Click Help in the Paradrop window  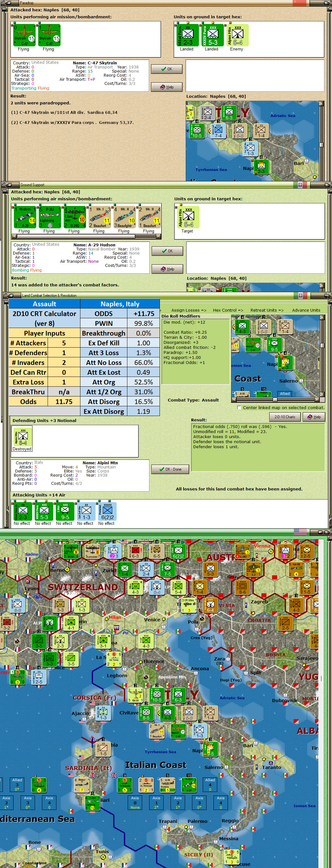(167, 87)
